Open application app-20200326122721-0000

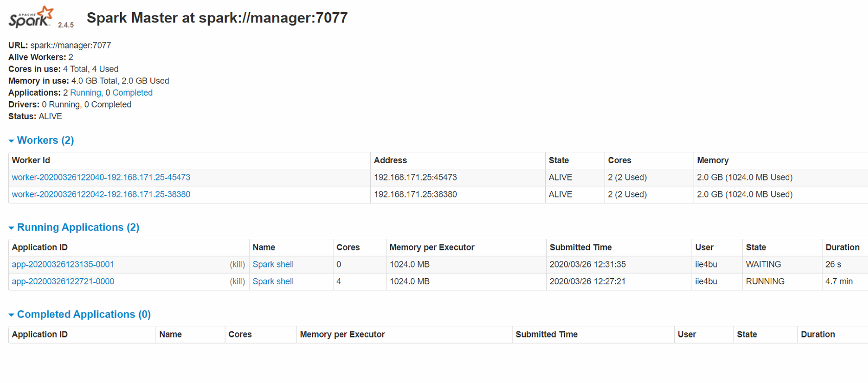click(x=63, y=281)
